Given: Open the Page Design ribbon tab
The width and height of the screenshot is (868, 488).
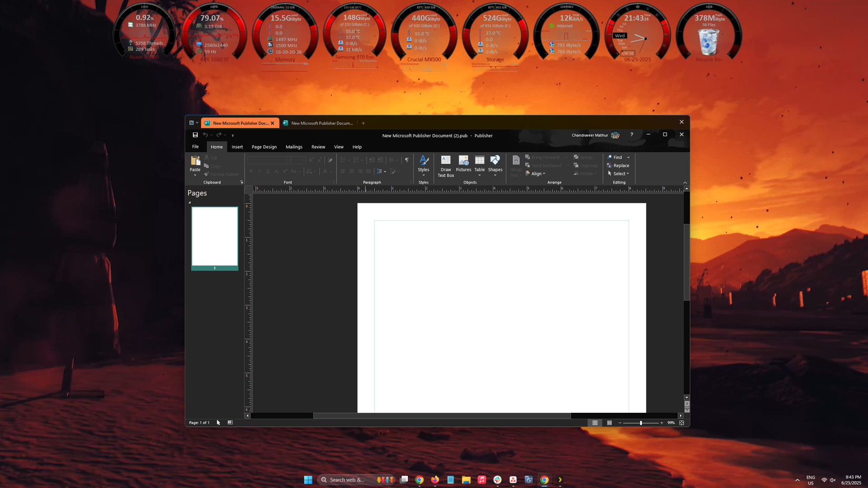Looking at the screenshot, I should (264, 147).
